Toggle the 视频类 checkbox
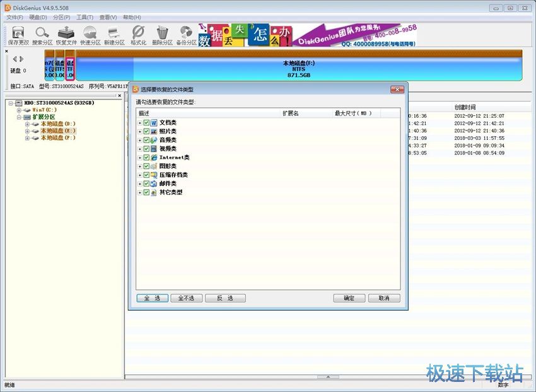Viewport: 536px width, 392px height. 146,149
